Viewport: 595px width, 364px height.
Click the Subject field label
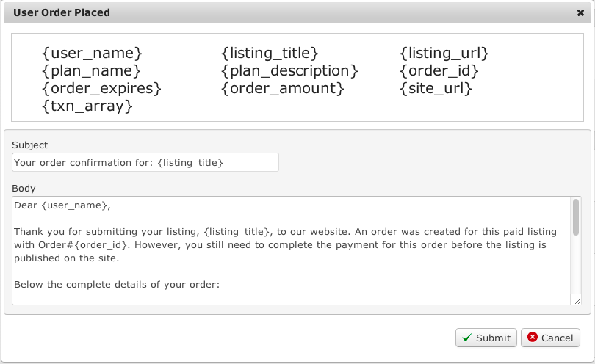[30, 145]
